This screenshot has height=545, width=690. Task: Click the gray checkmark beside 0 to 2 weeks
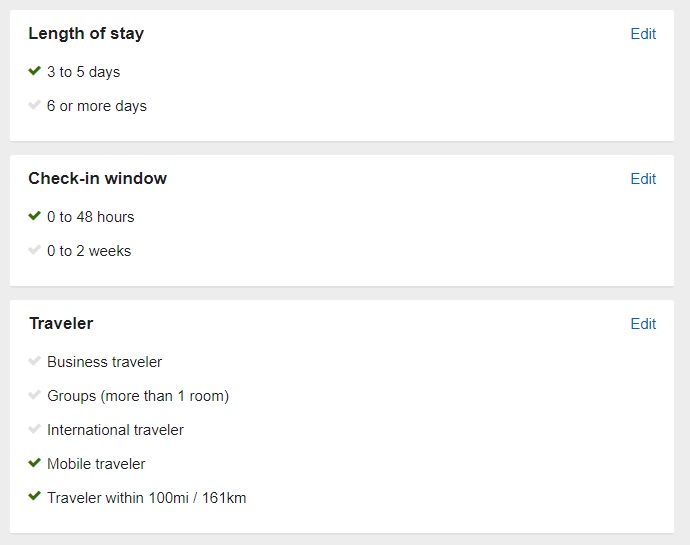(x=34, y=250)
